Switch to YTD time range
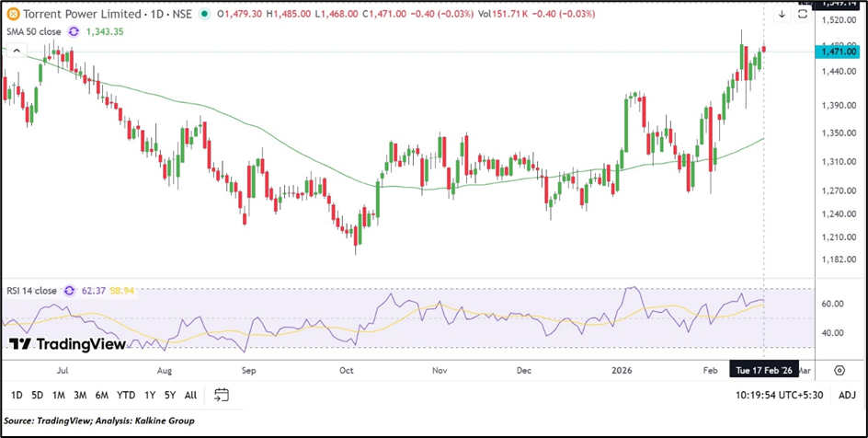Image resolution: width=868 pixels, height=438 pixels. point(125,395)
